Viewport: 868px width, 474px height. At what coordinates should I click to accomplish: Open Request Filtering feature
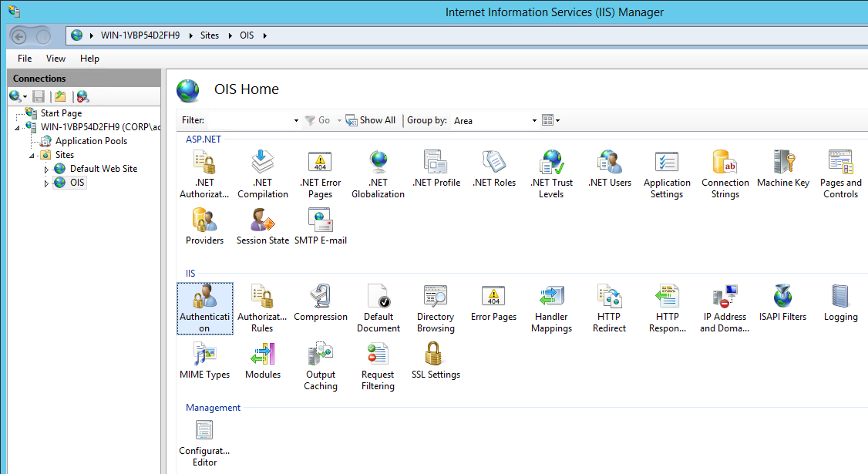378,366
